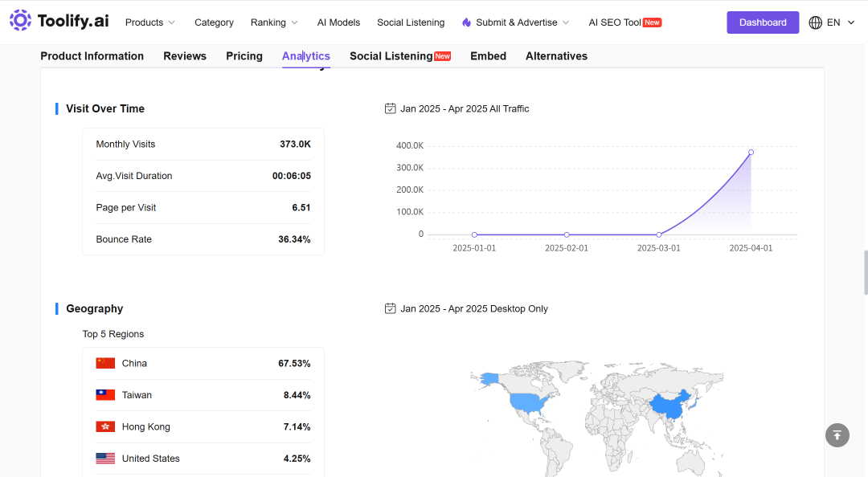Click the Taiwan percentage 8.44%

297,395
